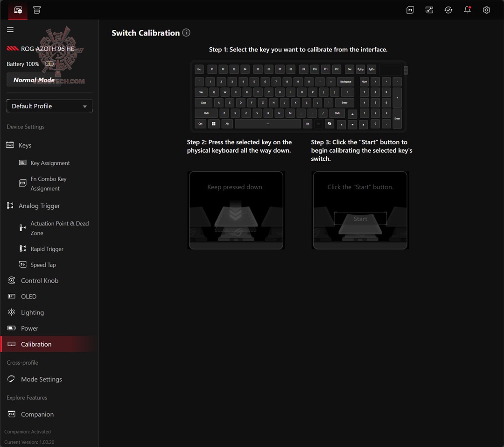Select the Num key on numpad diagram
This screenshot has height=447, width=504.
pyautogui.click(x=364, y=82)
